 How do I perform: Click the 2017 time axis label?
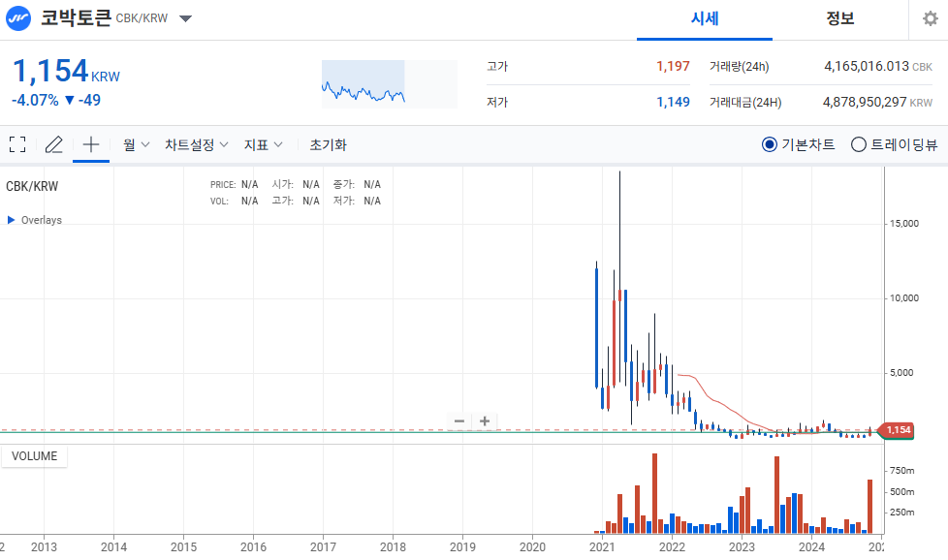point(323,546)
